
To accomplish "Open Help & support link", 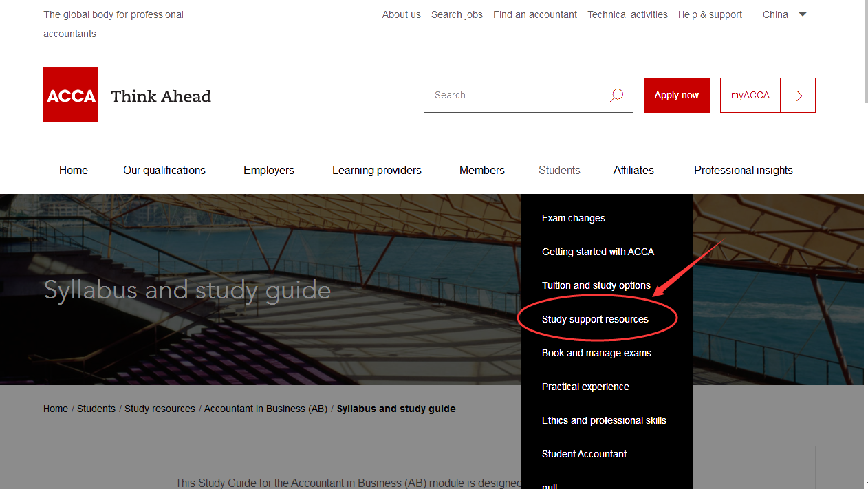I will 710,14.
